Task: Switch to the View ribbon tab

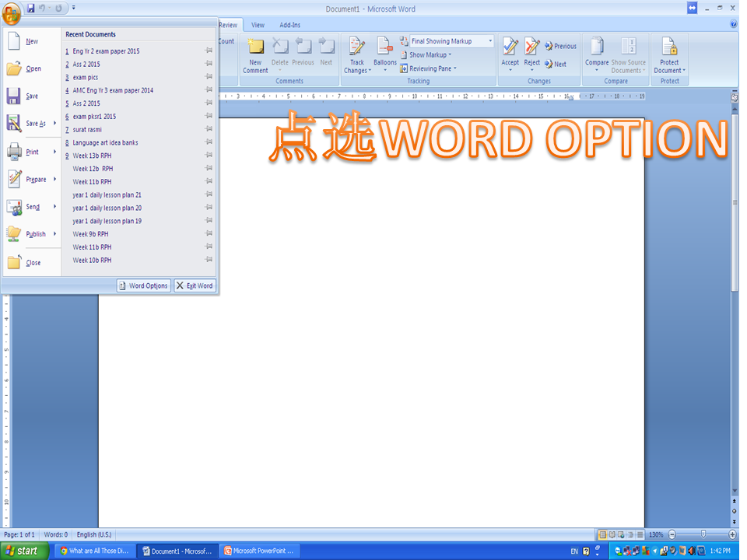Action: click(x=258, y=25)
